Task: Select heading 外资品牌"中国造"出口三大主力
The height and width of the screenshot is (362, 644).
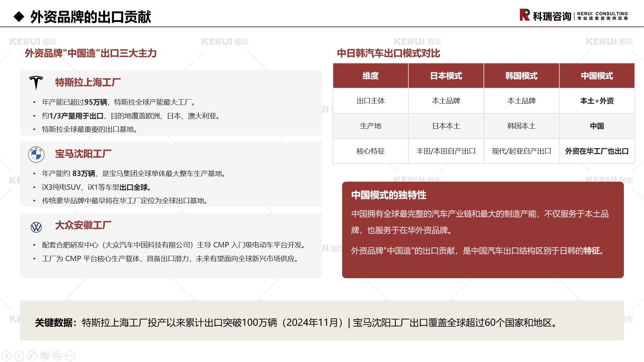Action: pyautogui.click(x=91, y=53)
